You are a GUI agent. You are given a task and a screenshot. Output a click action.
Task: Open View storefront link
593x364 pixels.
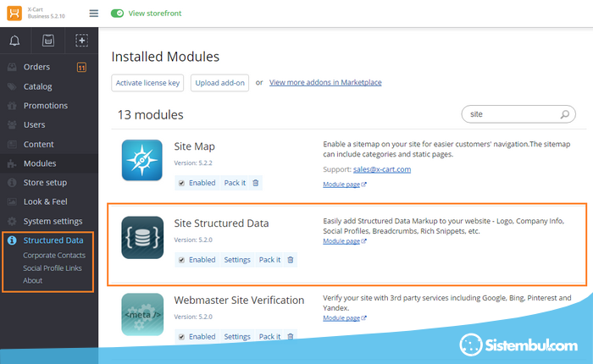coord(155,14)
